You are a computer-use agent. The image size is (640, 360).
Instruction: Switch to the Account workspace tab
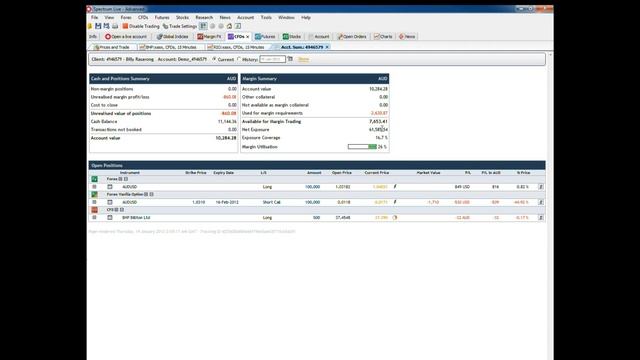[x=319, y=37]
